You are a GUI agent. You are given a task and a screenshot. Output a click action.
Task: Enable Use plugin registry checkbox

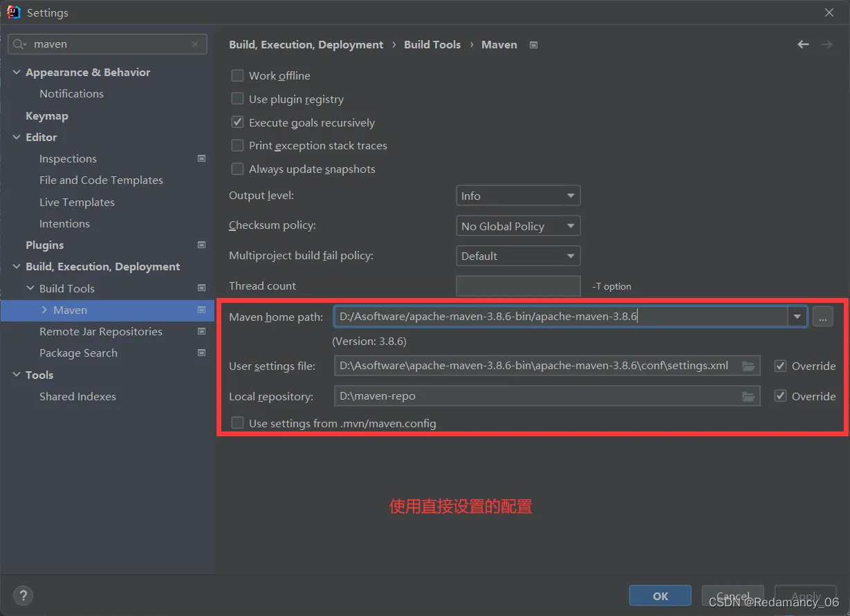coord(237,99)
